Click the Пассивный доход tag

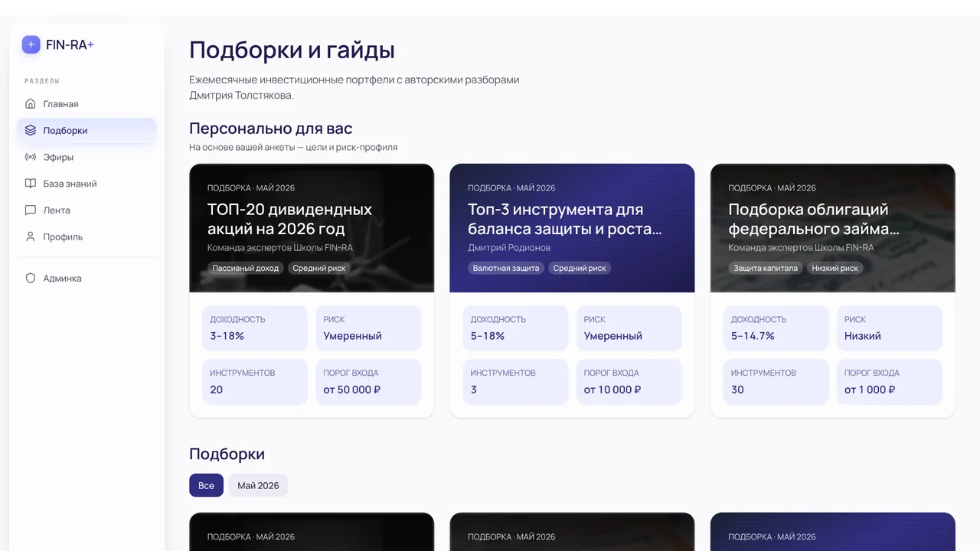click(246, 268)
